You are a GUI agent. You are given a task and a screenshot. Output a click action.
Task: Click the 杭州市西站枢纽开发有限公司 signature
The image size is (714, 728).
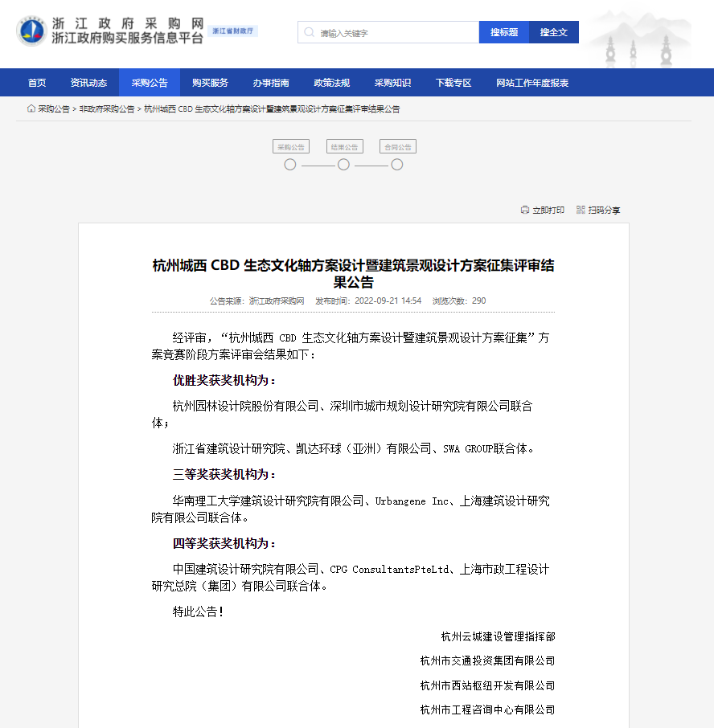click(488, 685)
